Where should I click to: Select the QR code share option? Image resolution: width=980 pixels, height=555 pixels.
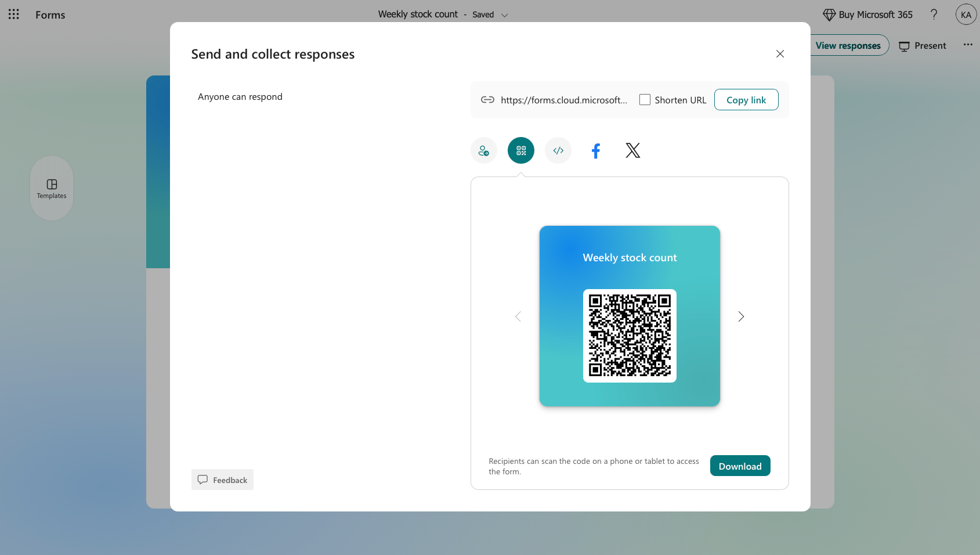[x=521, y=151]
